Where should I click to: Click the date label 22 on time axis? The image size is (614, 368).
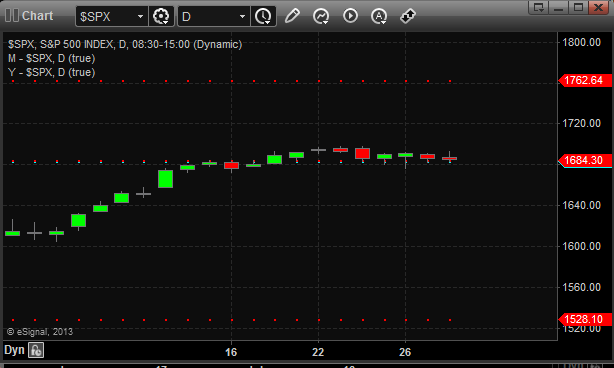318,352
